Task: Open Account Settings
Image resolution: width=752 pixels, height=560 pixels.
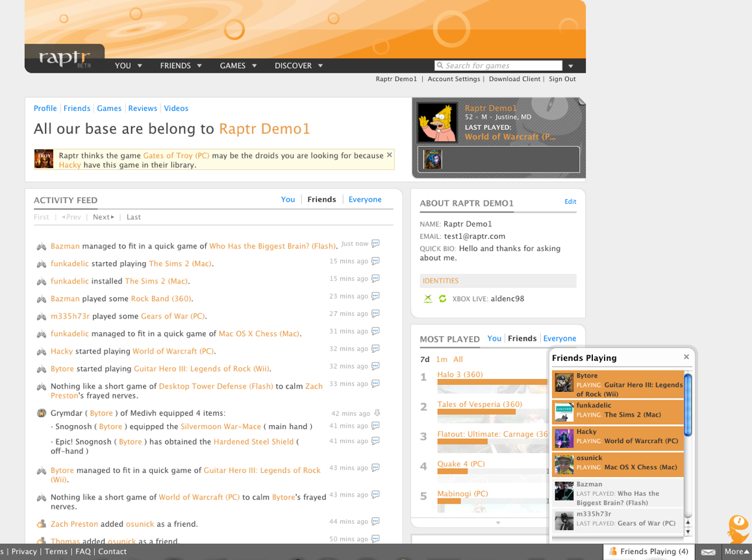Action: 454,79
